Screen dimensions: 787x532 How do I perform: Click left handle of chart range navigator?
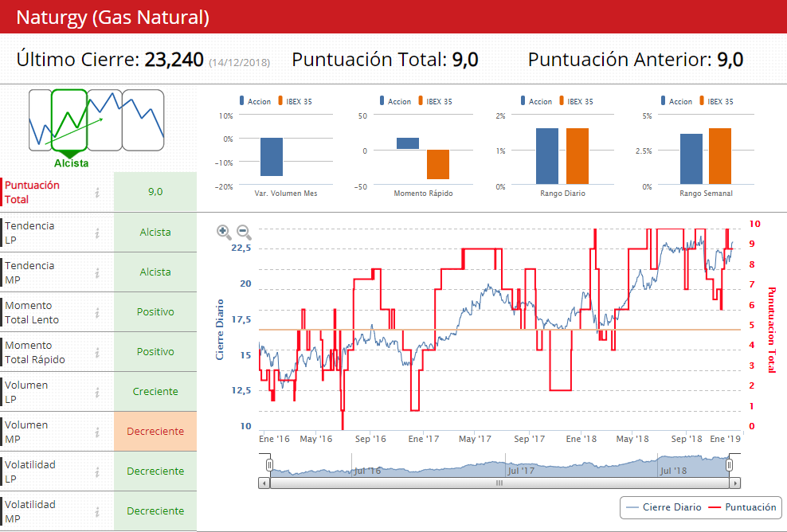pyautogui.click(x=269, y=465)
